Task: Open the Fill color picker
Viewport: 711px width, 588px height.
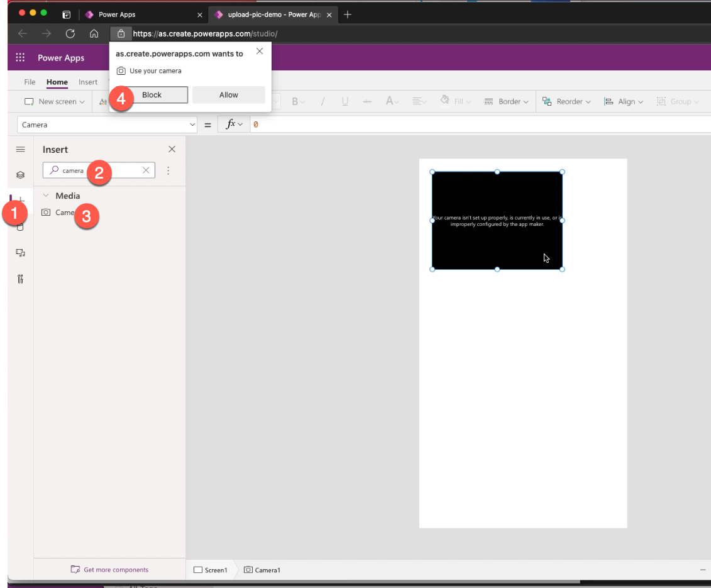Action: (x=456, y=101)
